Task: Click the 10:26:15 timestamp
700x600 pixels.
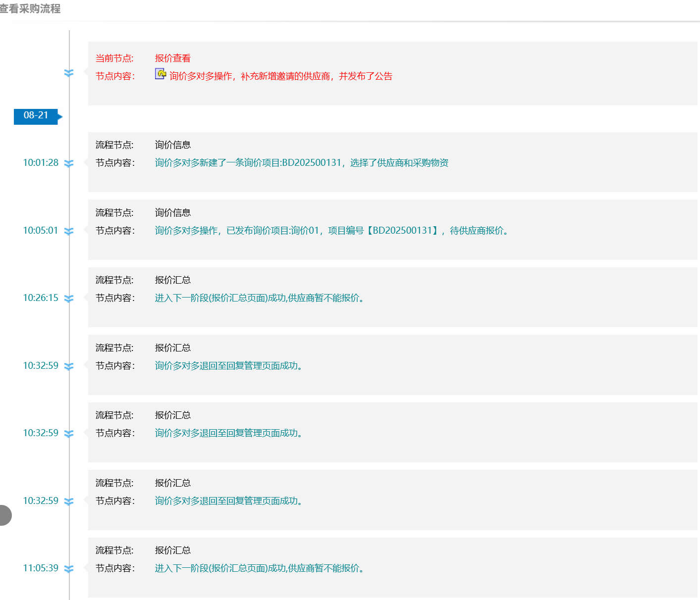Action: 41,298
